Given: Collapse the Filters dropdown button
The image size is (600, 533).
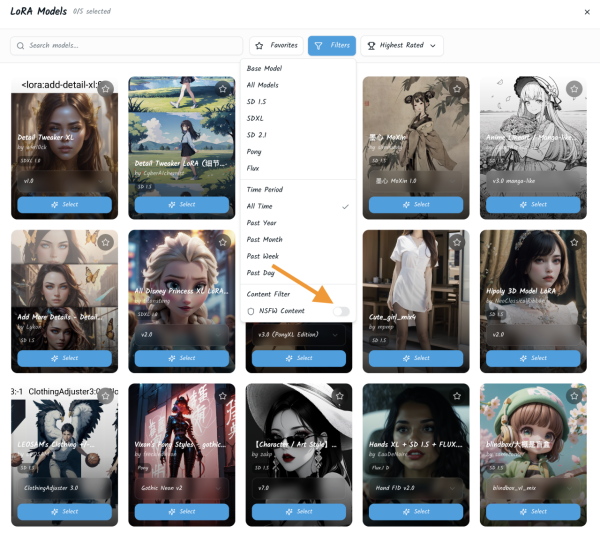Looking at the screenshot, I should tap(332, 46).
